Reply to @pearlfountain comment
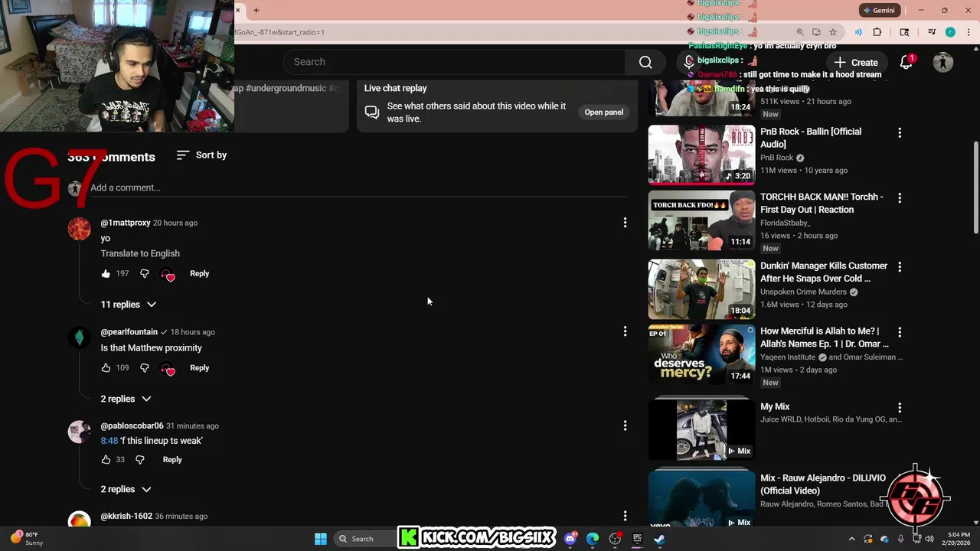The height and width of the screenshot is (551, 980). tap(199, 367)
